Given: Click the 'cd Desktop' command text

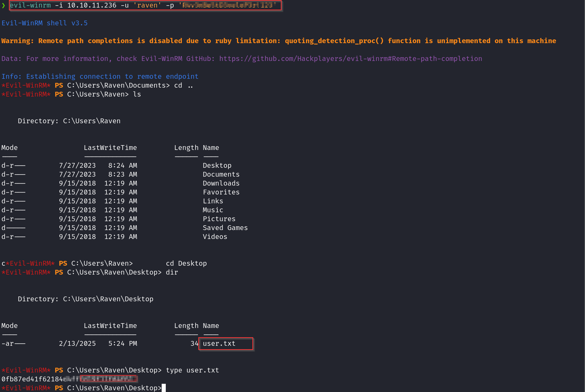Looking at the screenshot, I should [186, 263].
